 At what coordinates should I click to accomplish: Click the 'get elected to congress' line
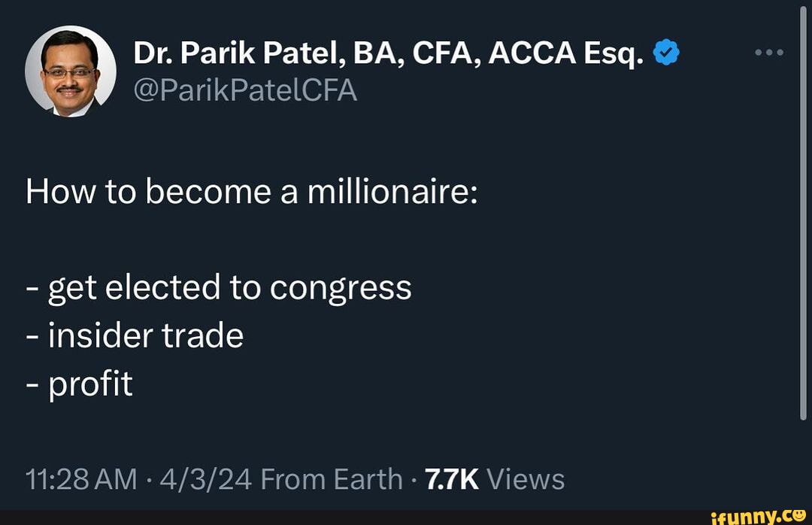(229, 287)
